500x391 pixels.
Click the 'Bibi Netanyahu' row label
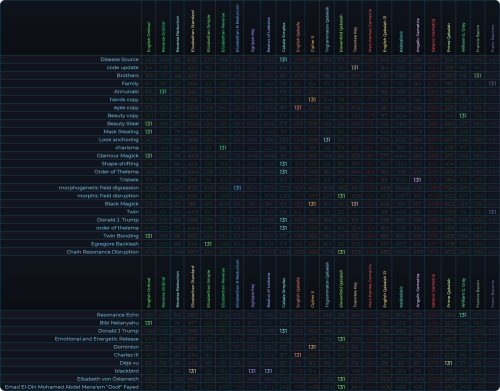(x=119, y=323)
